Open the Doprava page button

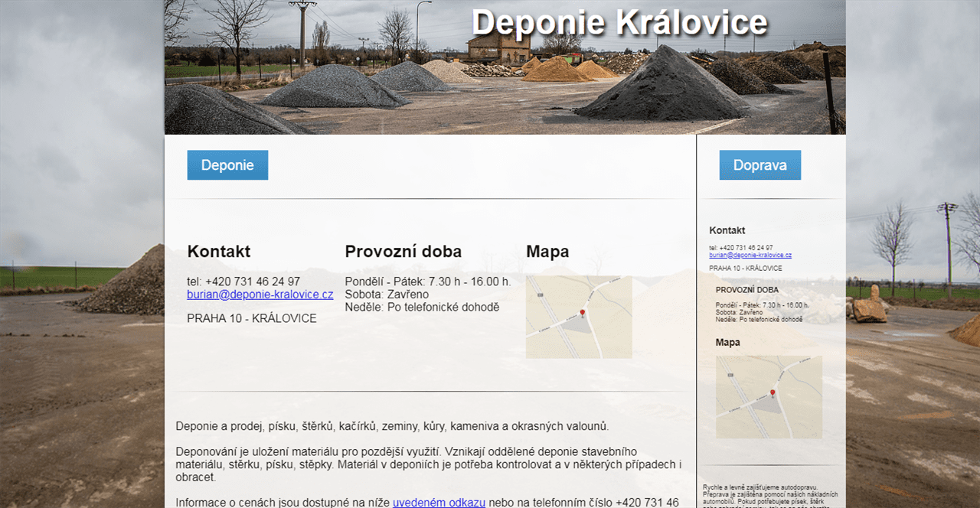(x=760, y=165)
